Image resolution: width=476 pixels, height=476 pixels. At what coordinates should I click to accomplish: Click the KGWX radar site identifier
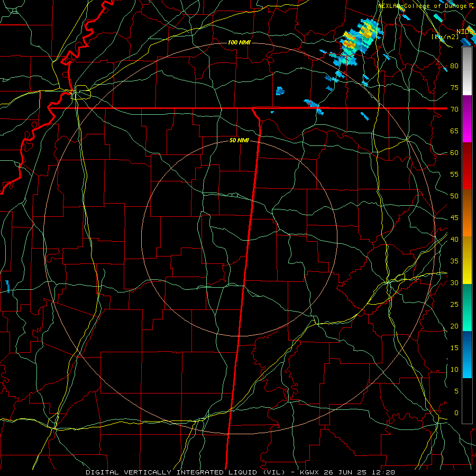tap(309, 472)
